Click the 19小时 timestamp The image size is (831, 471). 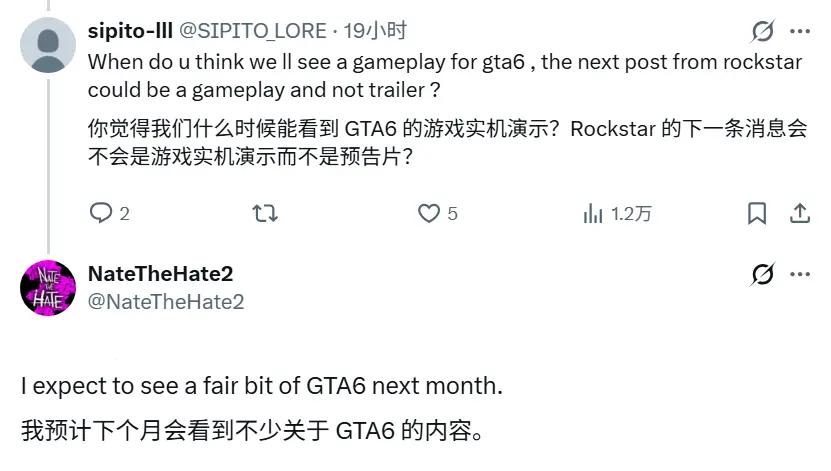point(375,31)
